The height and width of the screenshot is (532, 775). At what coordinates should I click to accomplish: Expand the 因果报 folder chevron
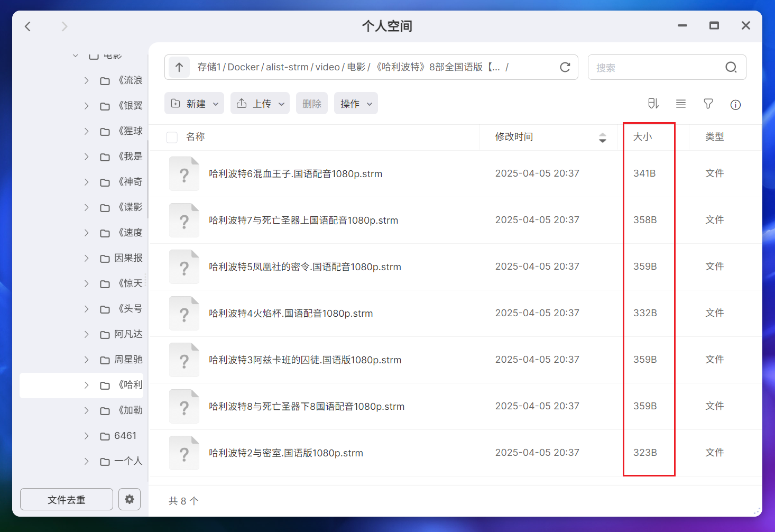tap(86, 258)
